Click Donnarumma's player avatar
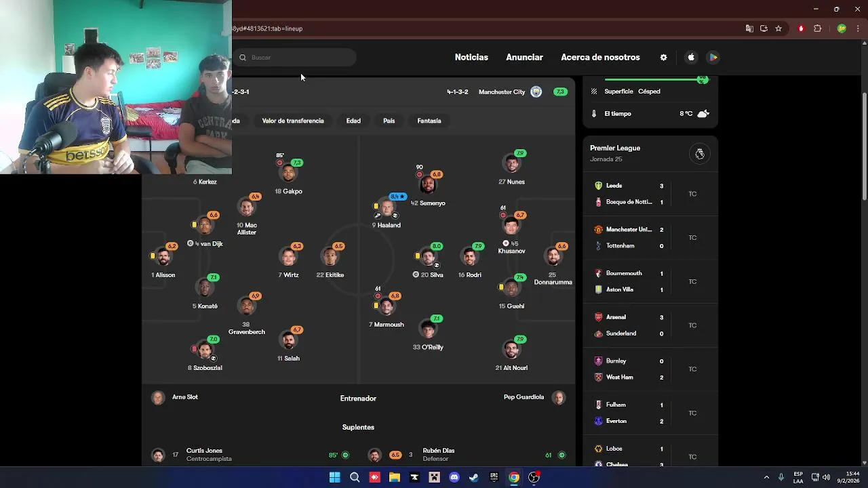The height and width of the screenshot is (488, 868). (553, 258)
